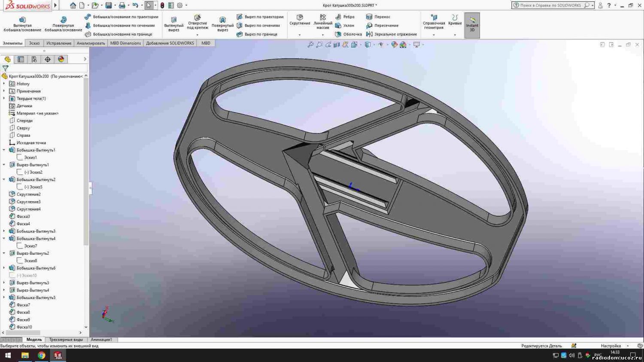The image size is (644, 362).
Task: Open Справочная геометрия tool
Action: (434, 22)
